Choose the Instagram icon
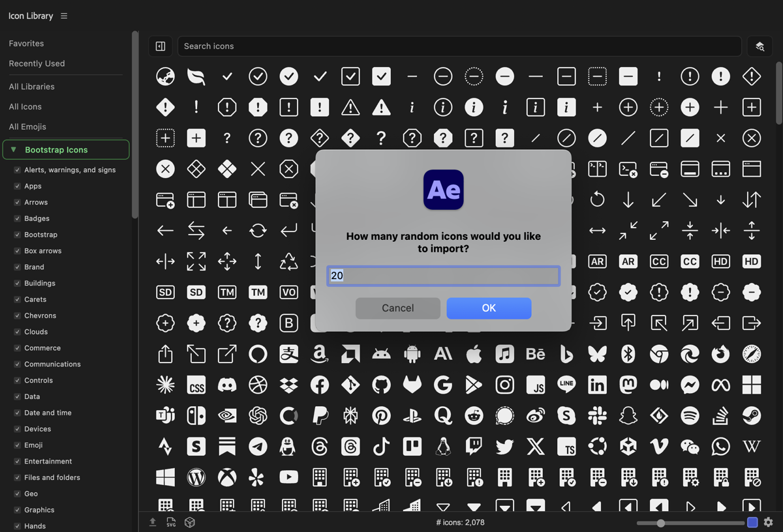The height and width of the screenshot is (532, 783). point(505,385)
